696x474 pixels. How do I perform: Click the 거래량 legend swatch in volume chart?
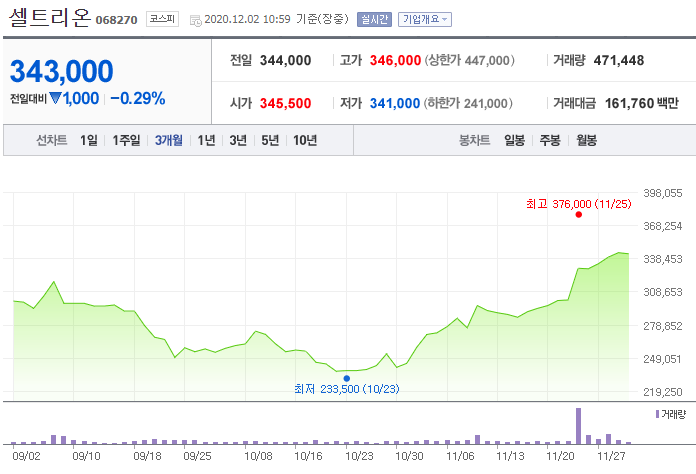657,414
